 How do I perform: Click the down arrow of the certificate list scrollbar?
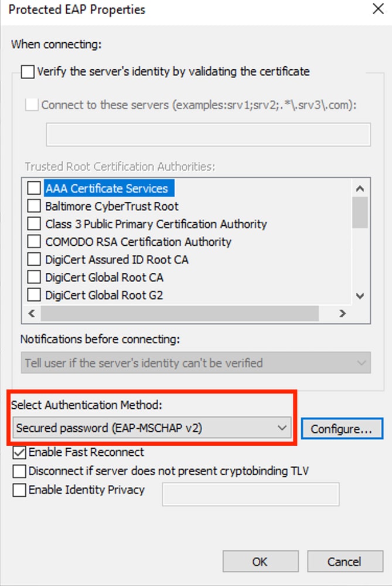click(360, 296)
